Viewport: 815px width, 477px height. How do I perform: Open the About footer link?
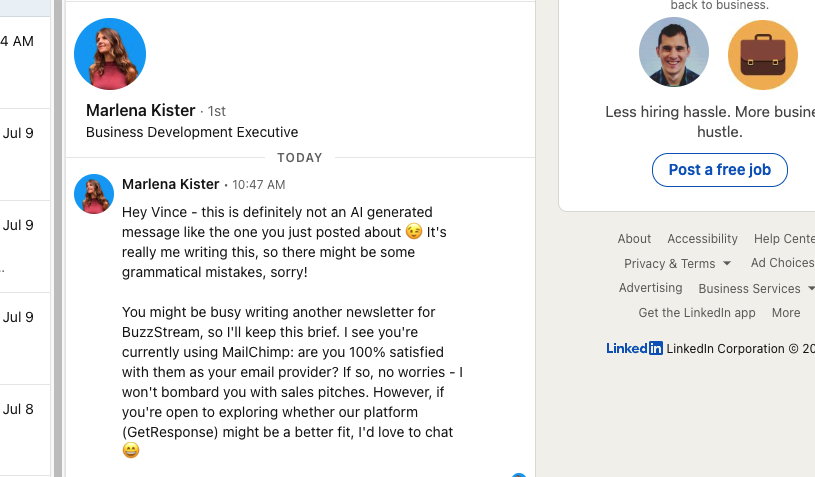point(634,239)
